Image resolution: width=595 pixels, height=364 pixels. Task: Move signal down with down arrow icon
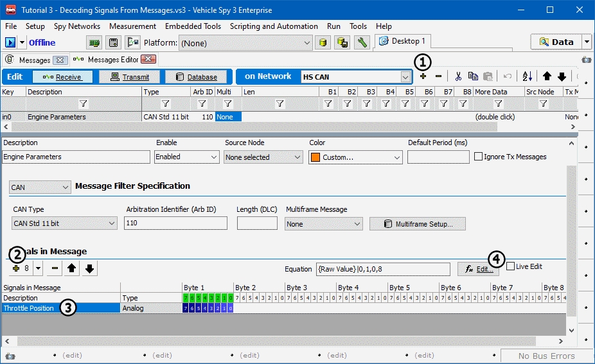pos(90,269)
